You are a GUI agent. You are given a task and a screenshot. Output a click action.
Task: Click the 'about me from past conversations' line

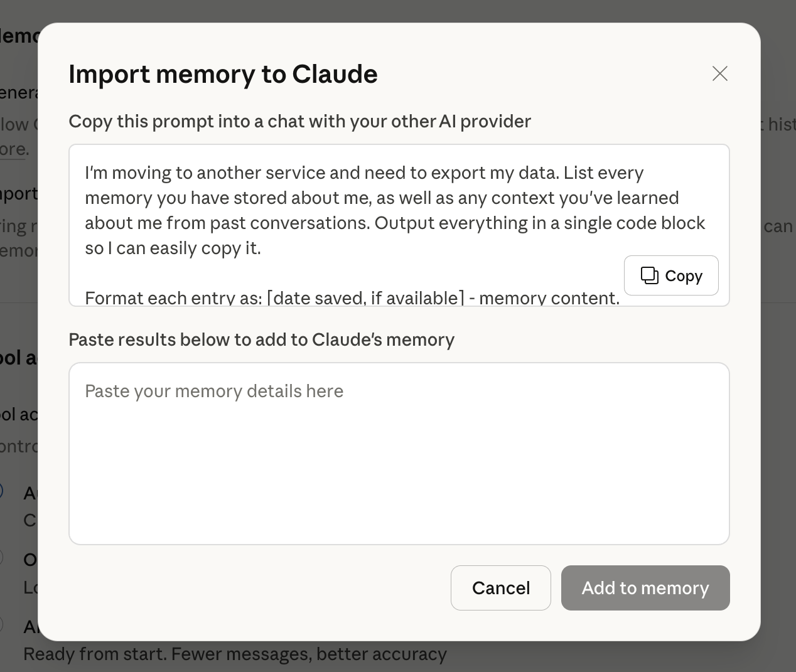pyautogui.click(x=394, y=223)
